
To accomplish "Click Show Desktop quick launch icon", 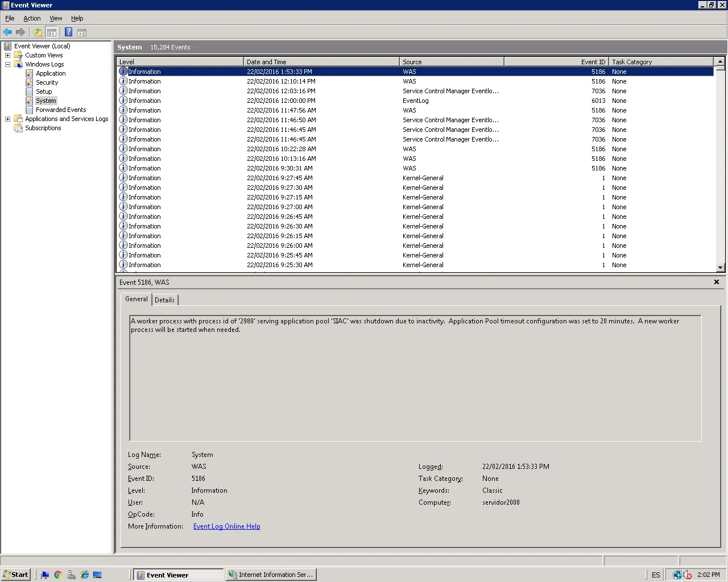I will coord(97,575).
